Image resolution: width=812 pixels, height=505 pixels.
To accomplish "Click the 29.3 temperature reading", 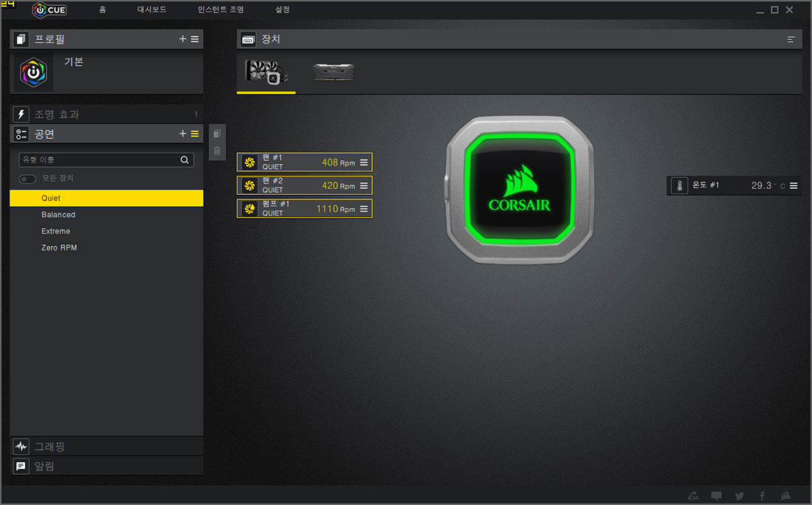I will click(x=761, y=185).
